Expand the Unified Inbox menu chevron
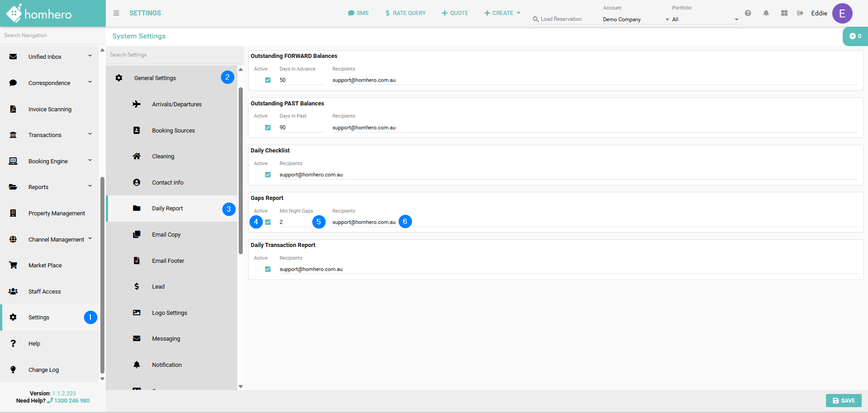Viewport: 868px width, 413px height. pyautogui.click(x=90, y=56)
